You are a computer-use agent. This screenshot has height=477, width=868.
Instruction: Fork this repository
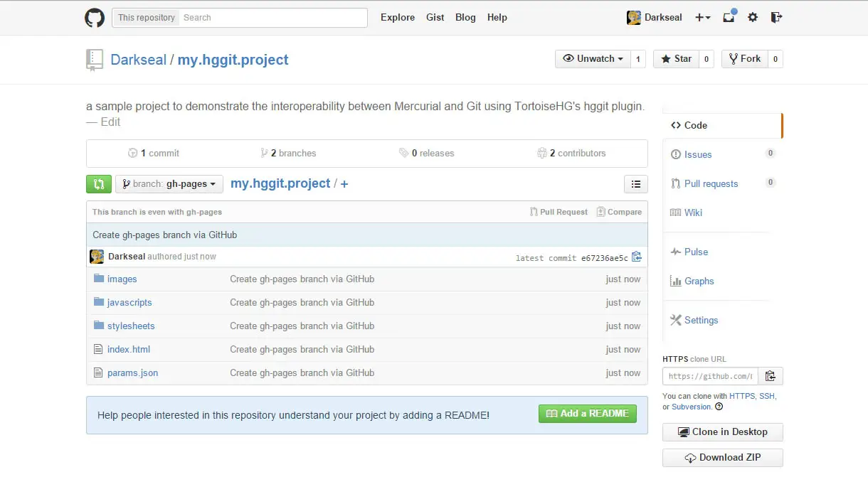[744, 59]
